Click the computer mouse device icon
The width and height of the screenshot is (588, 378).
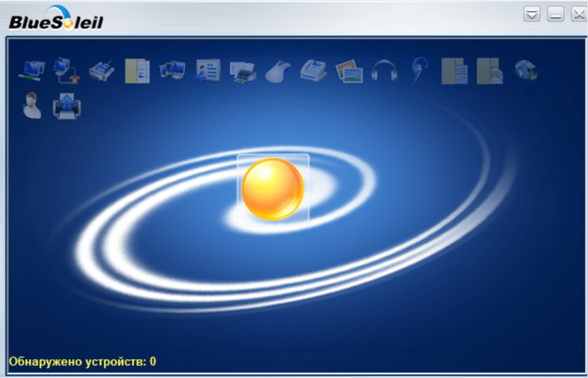coord(278,70)
